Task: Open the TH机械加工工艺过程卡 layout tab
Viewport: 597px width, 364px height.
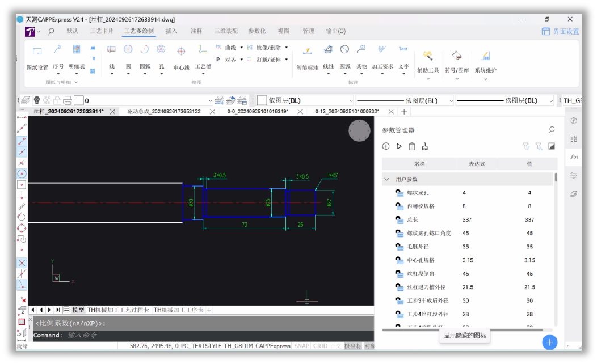Action: pyautogui.click(x=119, y=310)
